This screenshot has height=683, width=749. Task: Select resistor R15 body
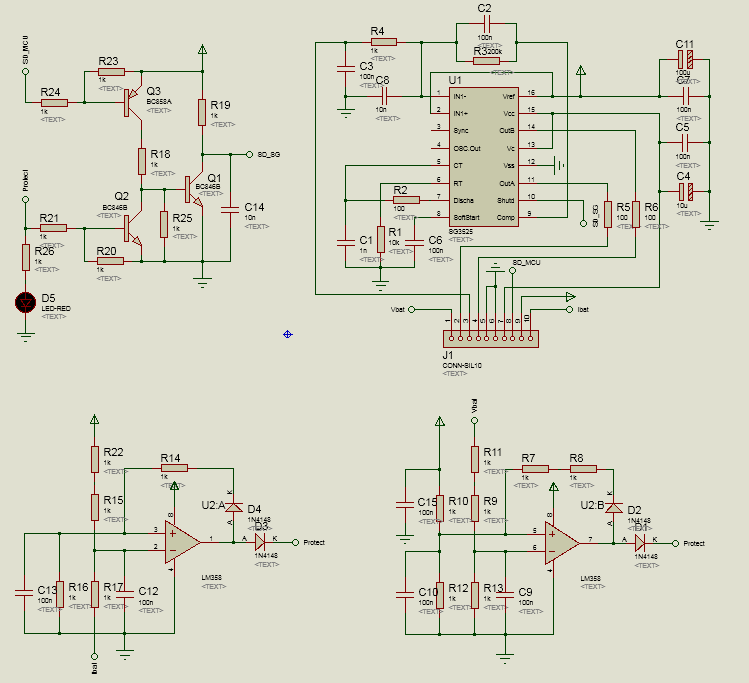pyautogui.click(x=95, y=507)
